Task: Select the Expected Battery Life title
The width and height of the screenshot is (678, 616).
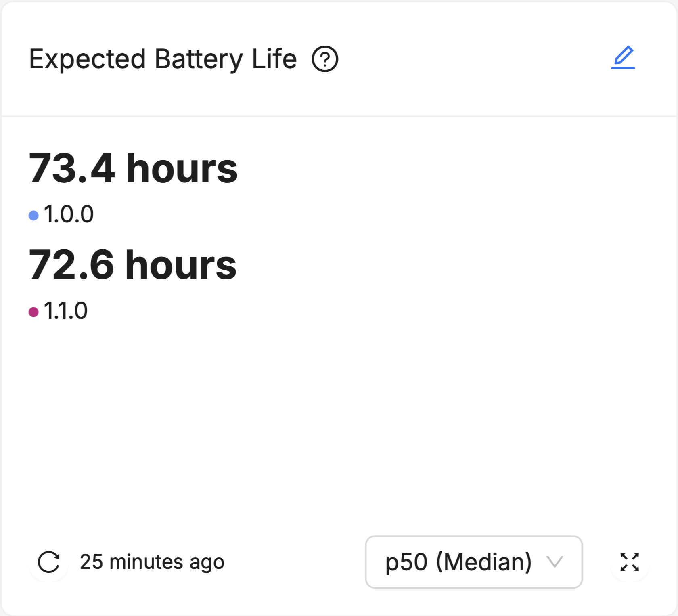Action: point(163,59)
